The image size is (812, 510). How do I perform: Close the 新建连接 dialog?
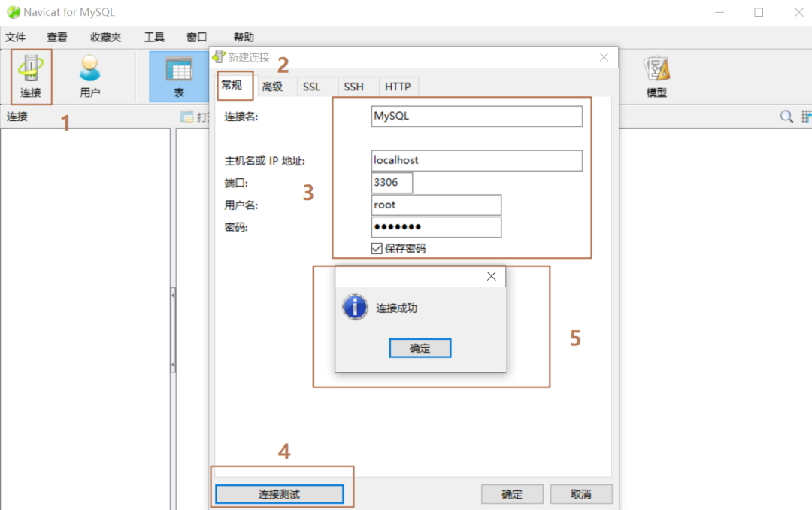(x=604, y=57)
